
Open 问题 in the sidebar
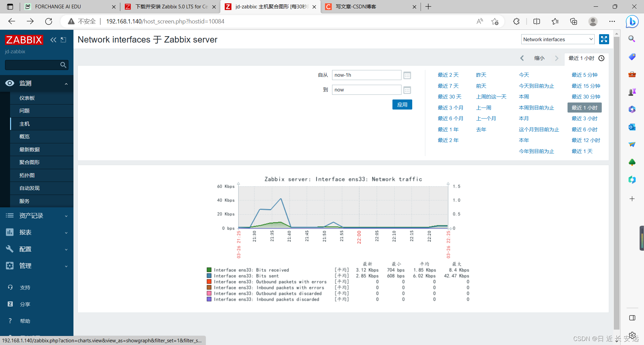pyautogui.click(x=42, y=111)
